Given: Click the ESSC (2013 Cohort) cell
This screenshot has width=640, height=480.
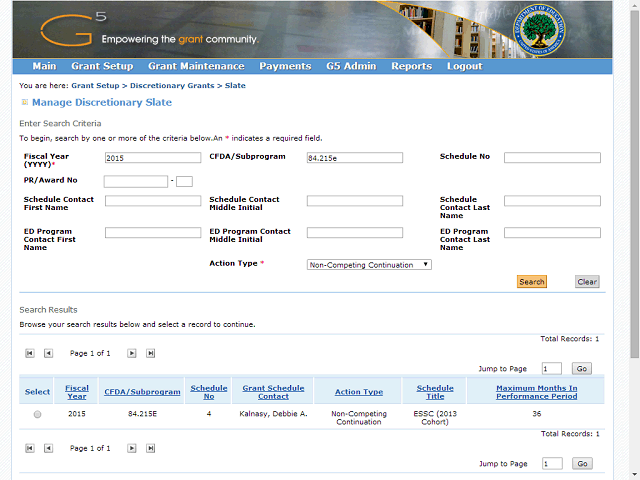Looking at the screenshot, I should click(x=435, y=418).
